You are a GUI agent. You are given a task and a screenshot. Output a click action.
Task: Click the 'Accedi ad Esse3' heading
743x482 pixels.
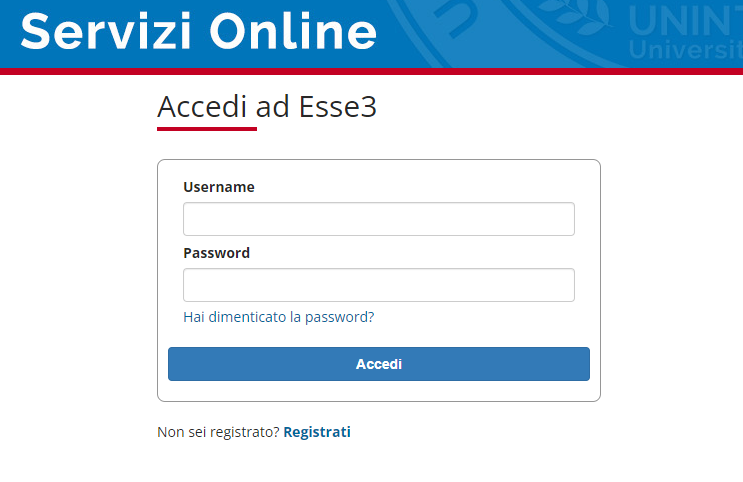click(267, 107)
